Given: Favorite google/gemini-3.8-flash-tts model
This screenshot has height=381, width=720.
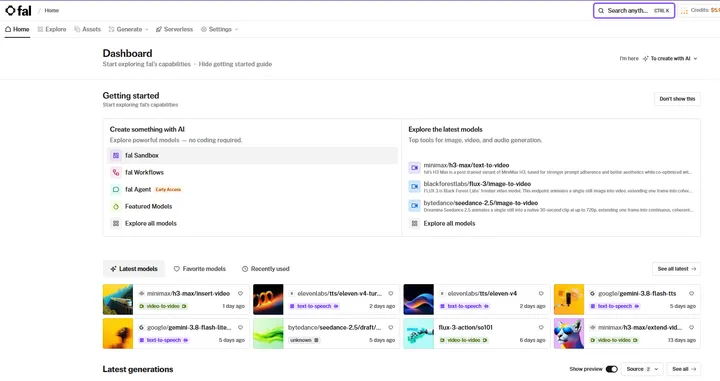Looking at the screenshot, I should pyautogui.click(x=692, y=293).
